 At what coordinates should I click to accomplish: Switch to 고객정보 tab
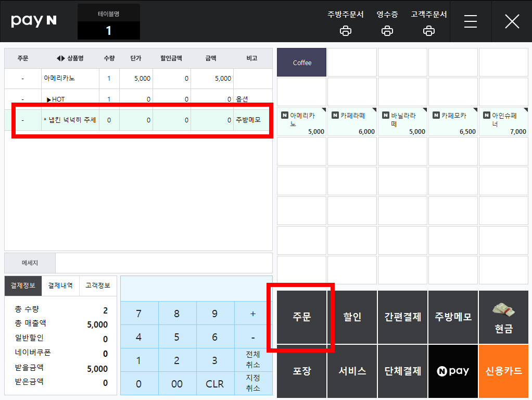tap(98, 285)
